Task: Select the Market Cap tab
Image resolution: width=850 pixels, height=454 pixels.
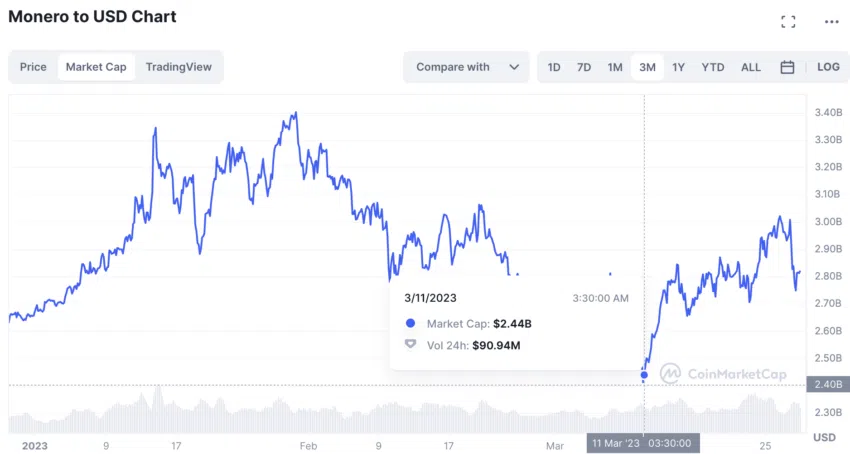Action: tap(96, 67)
